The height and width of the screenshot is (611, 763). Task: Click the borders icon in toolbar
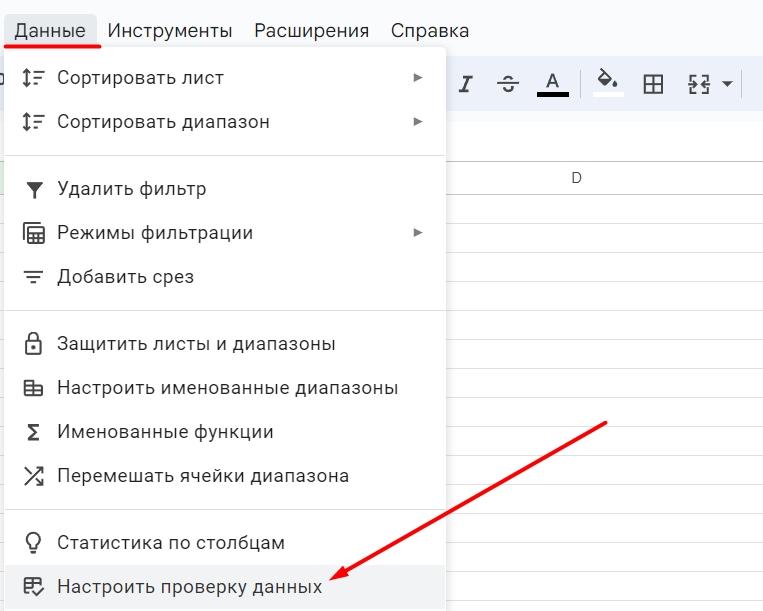click(653, 85)
